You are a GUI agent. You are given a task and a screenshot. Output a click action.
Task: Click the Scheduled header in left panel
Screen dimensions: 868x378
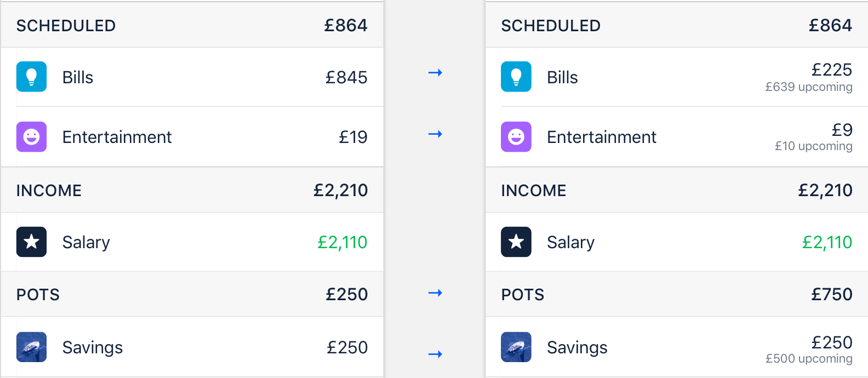[x=192, y=25]
